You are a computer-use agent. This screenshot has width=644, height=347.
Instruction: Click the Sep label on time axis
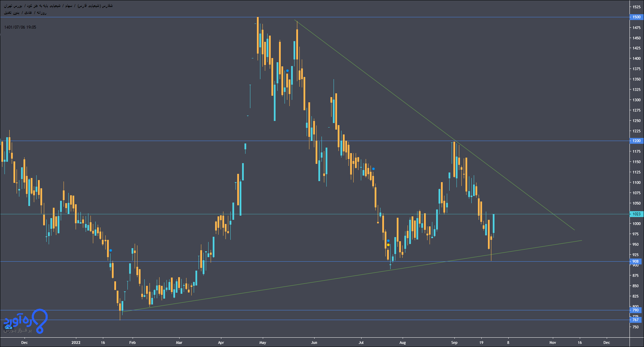pos(454,343)
